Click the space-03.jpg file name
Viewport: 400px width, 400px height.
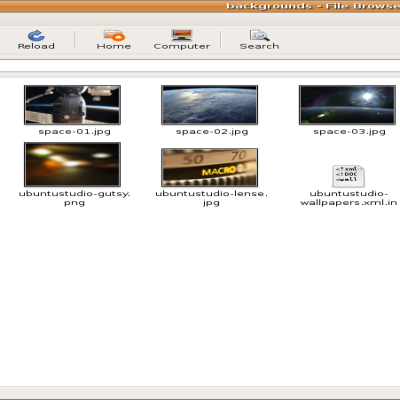[349, 132]
